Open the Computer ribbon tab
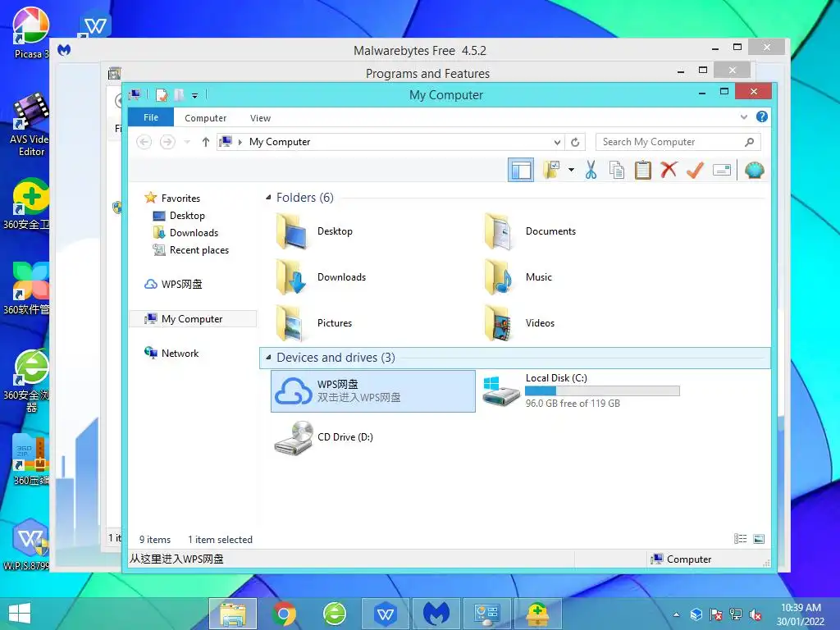 [206, 118]
